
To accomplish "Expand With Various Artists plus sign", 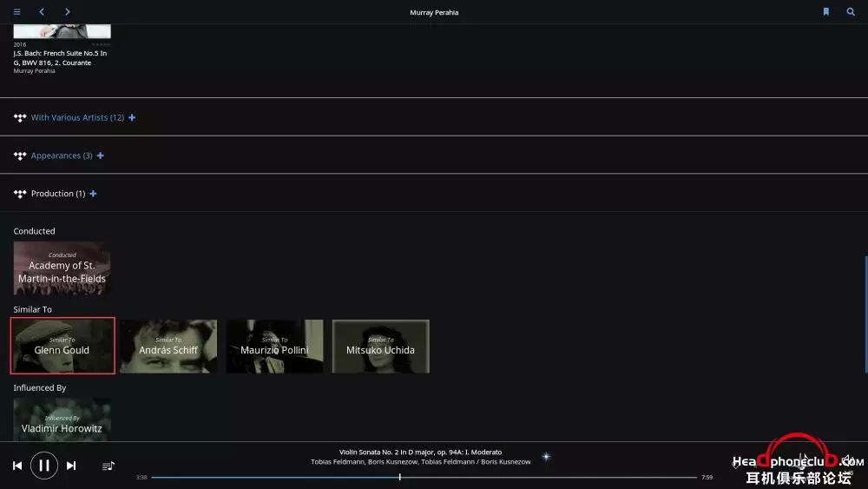I will tap(132, 117).
